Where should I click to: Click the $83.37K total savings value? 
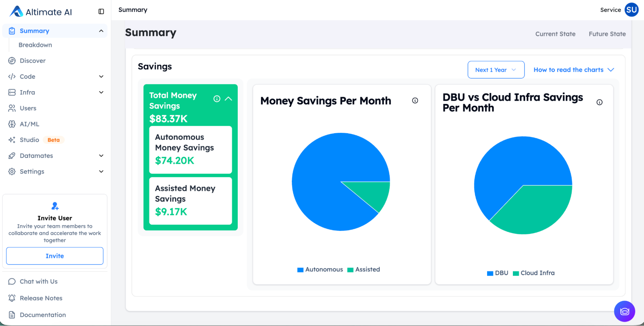click(168, 119)
